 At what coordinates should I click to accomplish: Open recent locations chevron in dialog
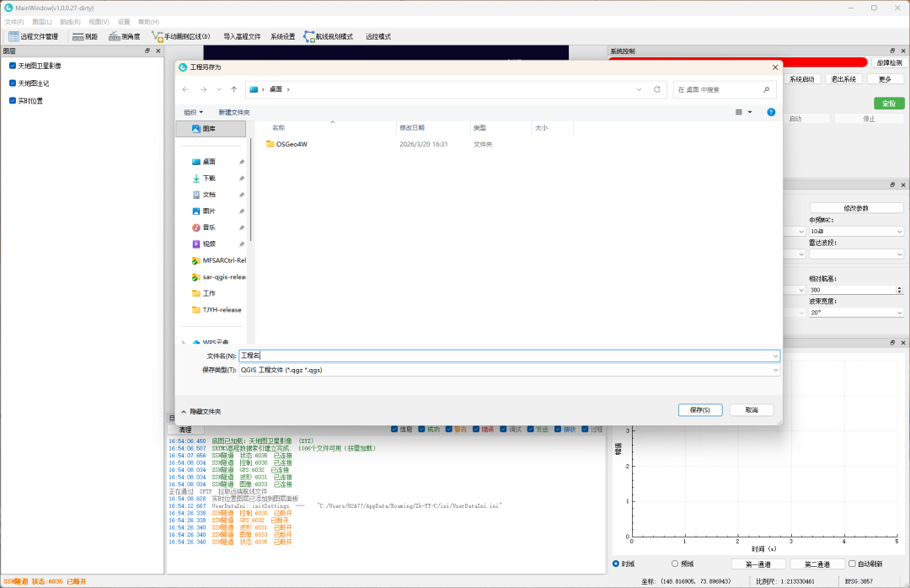pos(219,89)
